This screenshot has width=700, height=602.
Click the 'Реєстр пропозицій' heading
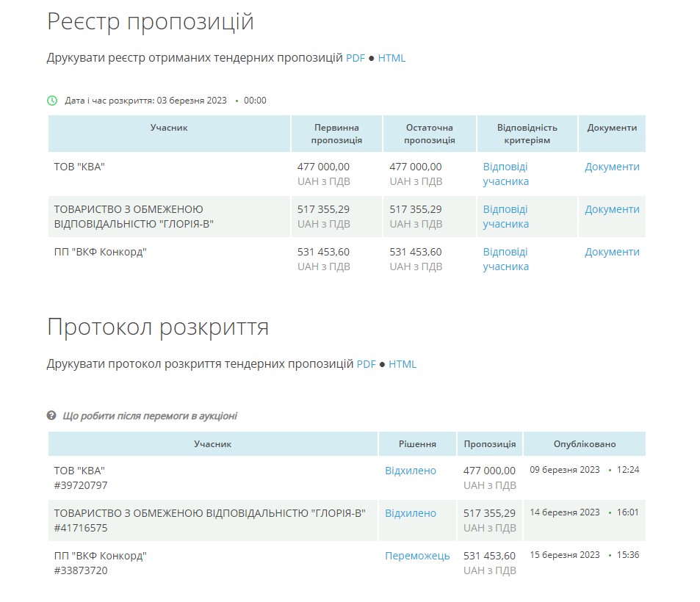(x=151, y=21)
